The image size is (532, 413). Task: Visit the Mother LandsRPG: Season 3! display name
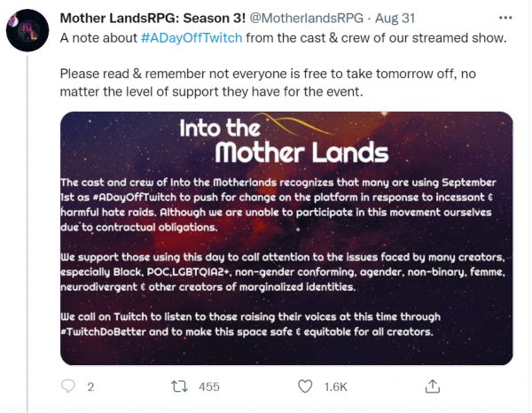[x=146, y=17]
